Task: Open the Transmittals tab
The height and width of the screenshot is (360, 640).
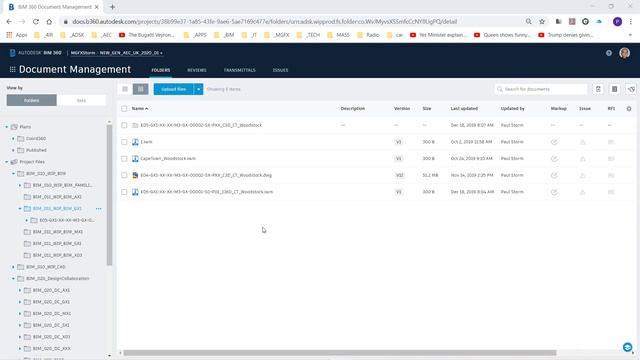Action: (240, 70)
